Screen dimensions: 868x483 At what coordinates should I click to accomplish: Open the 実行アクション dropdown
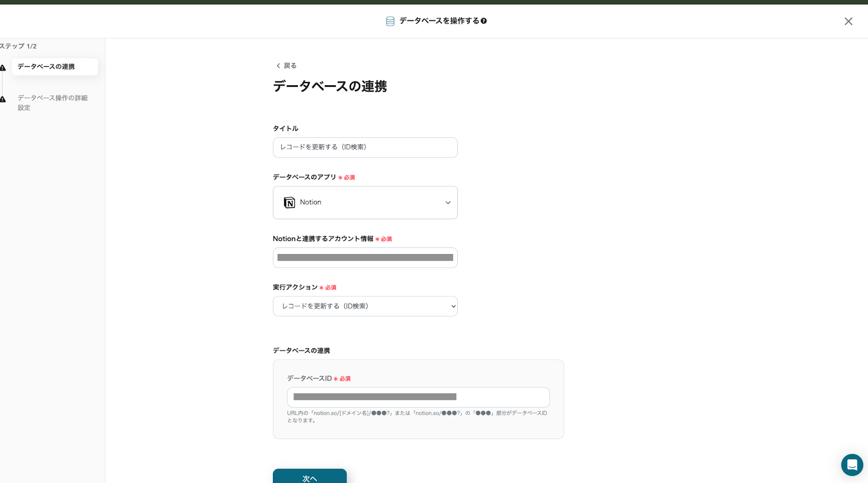point(365,306)
